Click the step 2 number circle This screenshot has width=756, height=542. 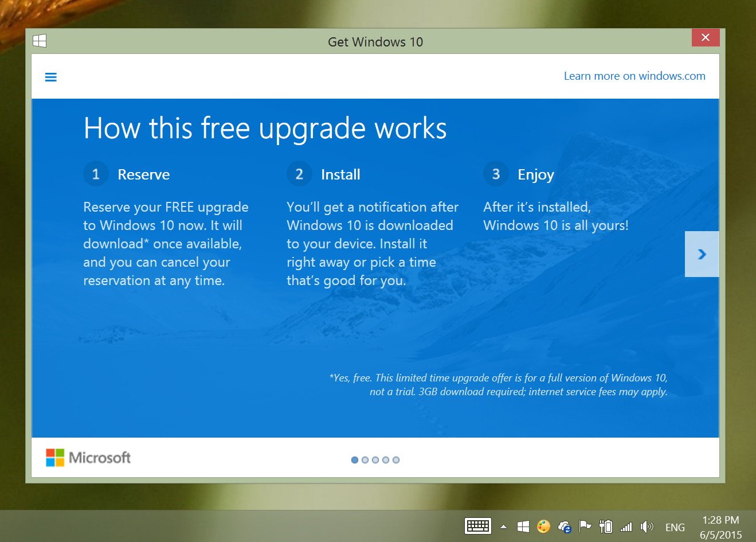(x=299, y=174)
